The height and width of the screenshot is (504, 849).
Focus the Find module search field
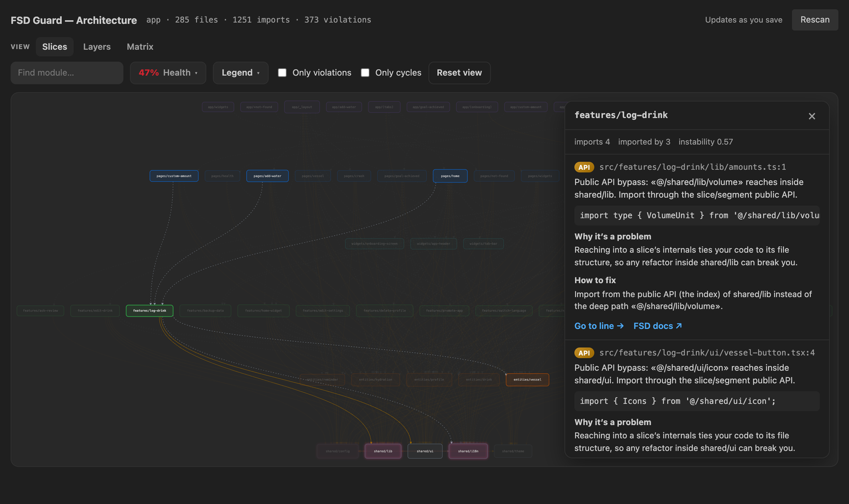pyautogui.click(x=67, y=73)
